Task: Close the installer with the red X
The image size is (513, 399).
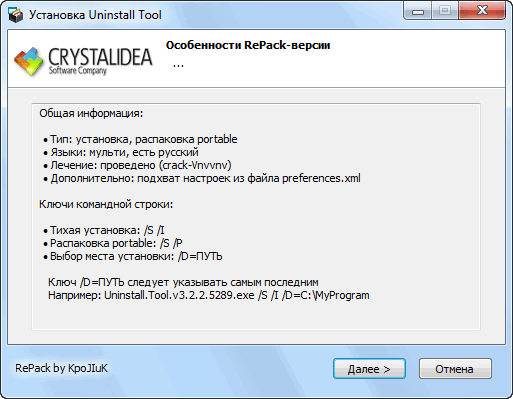Action: [x=482, y=11]
